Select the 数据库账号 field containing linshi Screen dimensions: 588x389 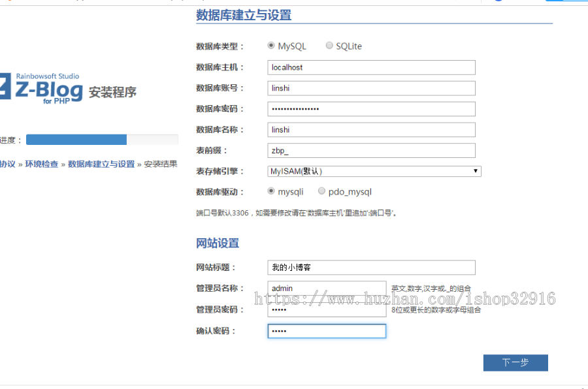[x=370, y=88]
